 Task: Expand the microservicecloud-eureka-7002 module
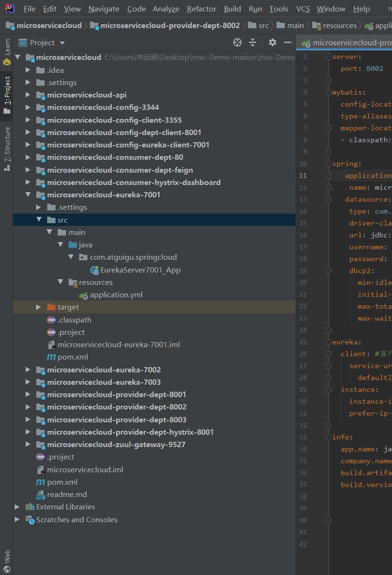tap(28, 370)
